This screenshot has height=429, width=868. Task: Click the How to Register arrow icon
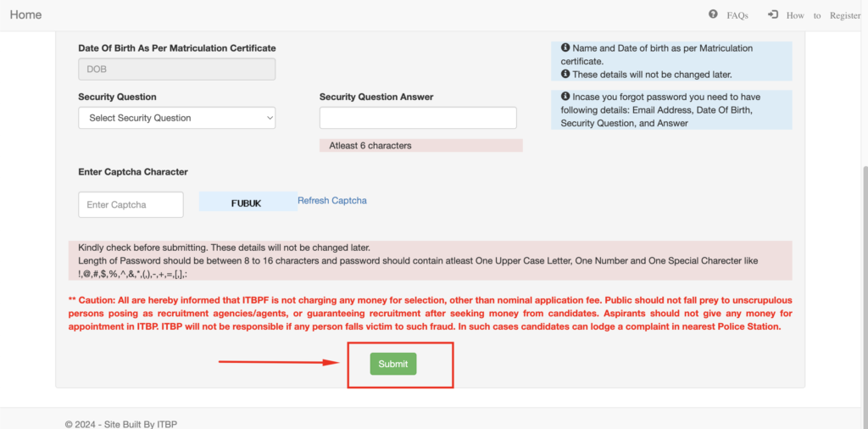pos(773,14)
